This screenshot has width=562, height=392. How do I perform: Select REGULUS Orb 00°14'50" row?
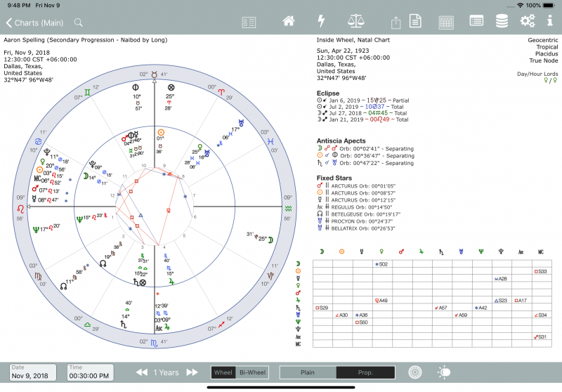click(x=355, y=207)
